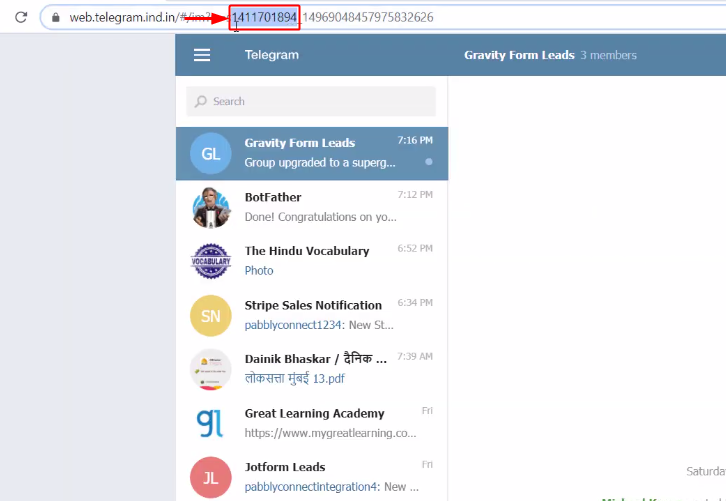Click The Hindu Vocabulary badge avatar
726x501 pixels.
coord(211,261)
